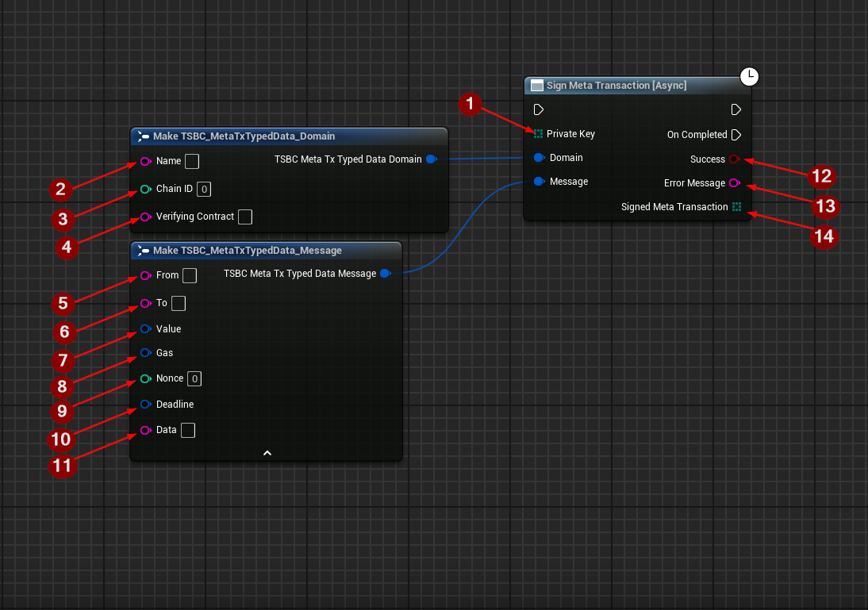The height and width of the screenshot is (610, 868).
Task: Click the Verifying Contract text field
Action: (x=245, y=217)
